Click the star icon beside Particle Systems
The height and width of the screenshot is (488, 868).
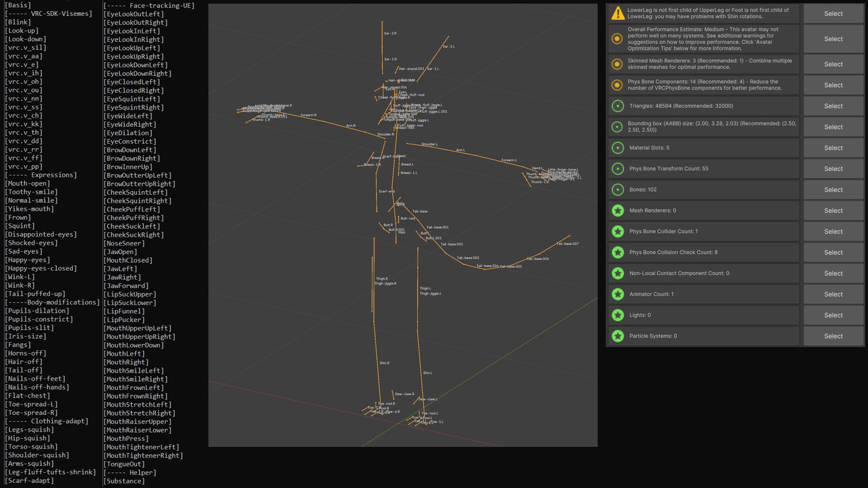617,336
